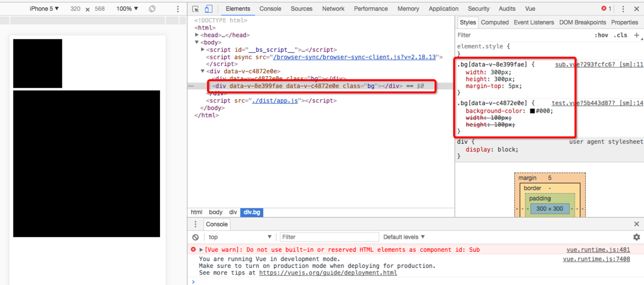644x285 pixels.
Task: Click the 300 × 300 box model content
Action: (x=549, y=209)
